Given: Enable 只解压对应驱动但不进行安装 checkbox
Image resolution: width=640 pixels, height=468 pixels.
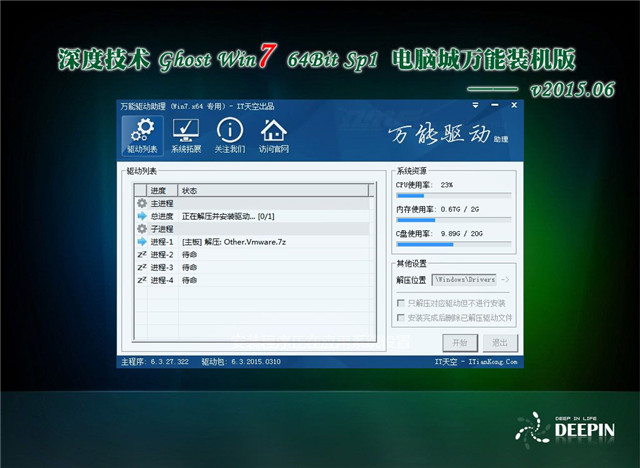Looking at the screenshot, I should click(x=401, y=303).
